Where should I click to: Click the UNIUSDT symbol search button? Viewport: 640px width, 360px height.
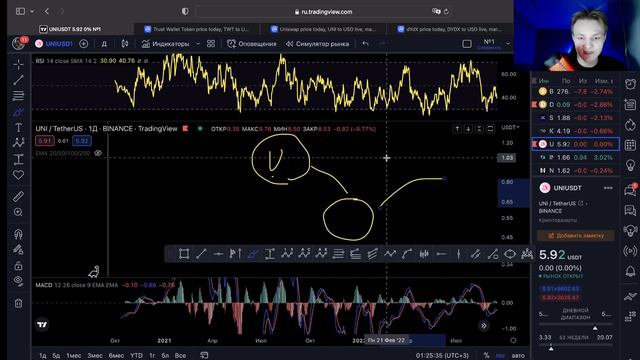pos(53,44)
